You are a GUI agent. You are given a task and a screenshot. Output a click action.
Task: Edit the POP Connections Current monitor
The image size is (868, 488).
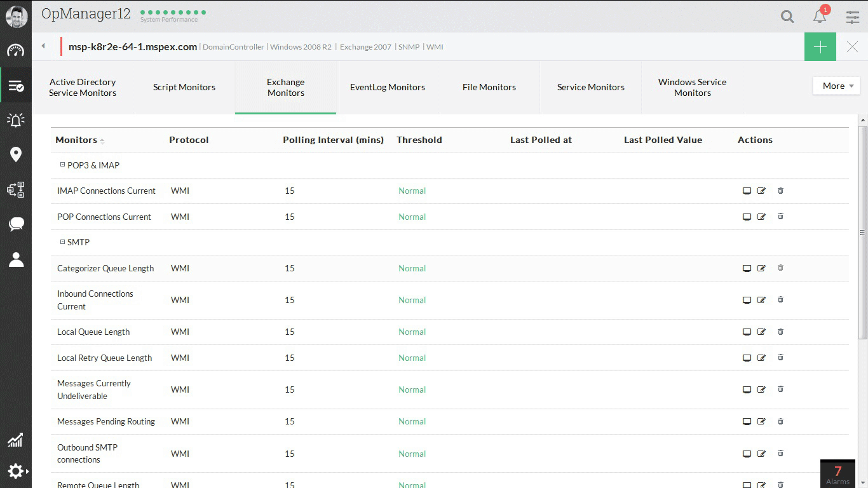pos(761,217)
